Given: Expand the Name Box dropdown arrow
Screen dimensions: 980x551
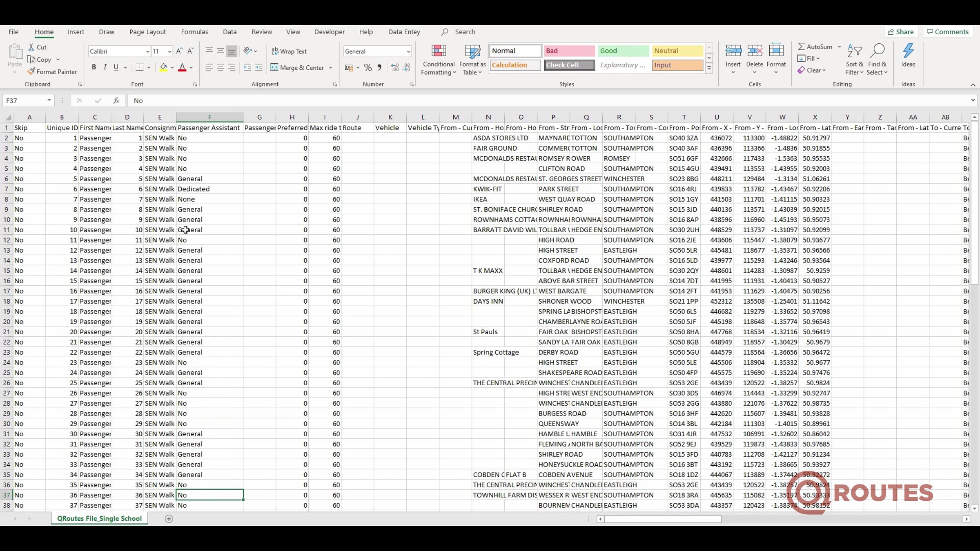Looking at the screenshot, I should [49, 100].
